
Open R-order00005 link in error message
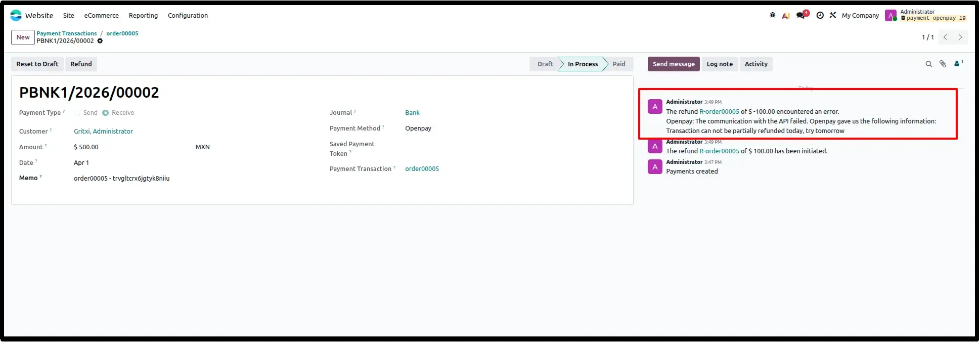pyautogui.click(x=719, y=112)
